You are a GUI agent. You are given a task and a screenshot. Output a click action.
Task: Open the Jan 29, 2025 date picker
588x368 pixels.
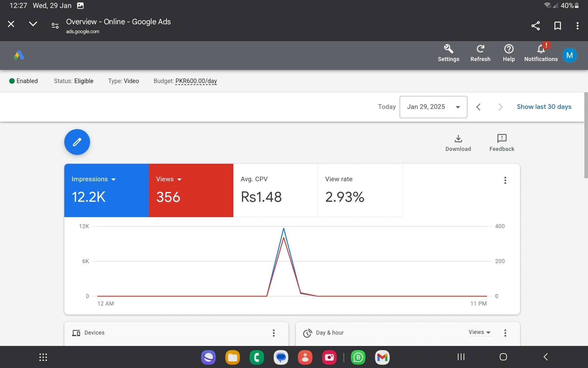(x=433, y=107)
